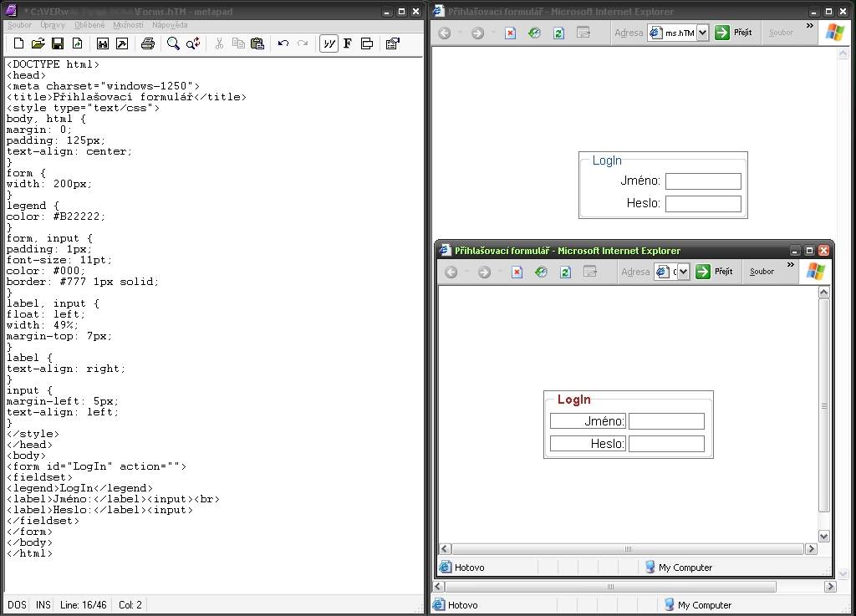Click scroll-right arrow in front Explorer window
The width and height of the screenshot is (856, 616).
point(811,549)
